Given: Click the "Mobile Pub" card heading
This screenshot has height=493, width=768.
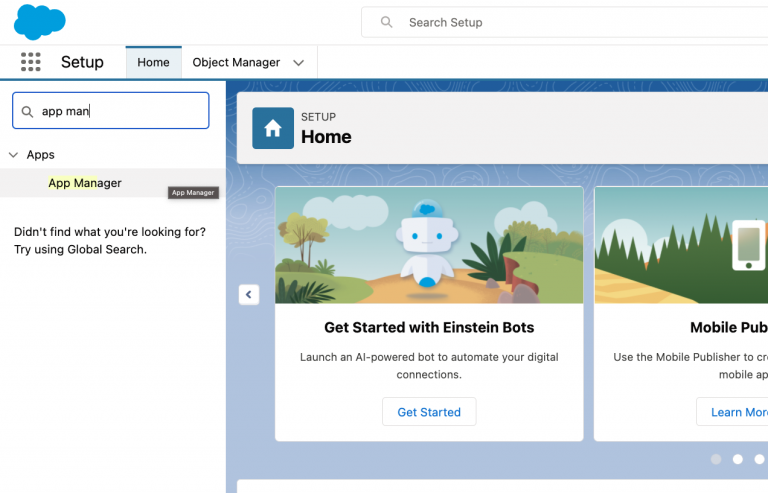Looking at the screenshot, I should pos(729,327).
